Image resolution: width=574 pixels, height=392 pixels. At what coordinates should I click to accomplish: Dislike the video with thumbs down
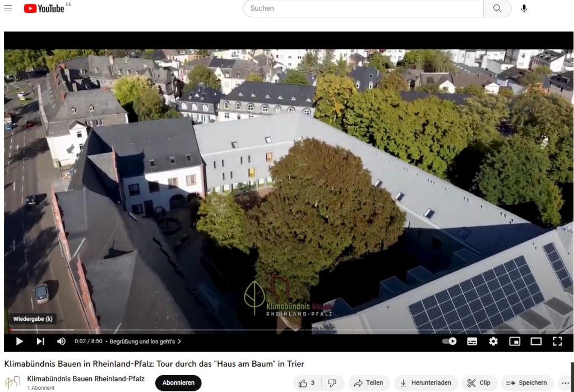point(332,382)
